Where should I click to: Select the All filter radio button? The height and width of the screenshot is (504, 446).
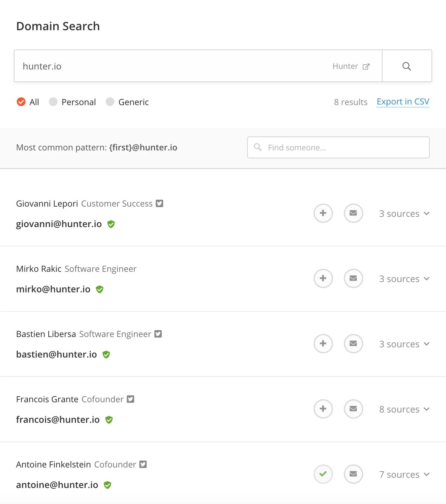[x=21, y=102]
